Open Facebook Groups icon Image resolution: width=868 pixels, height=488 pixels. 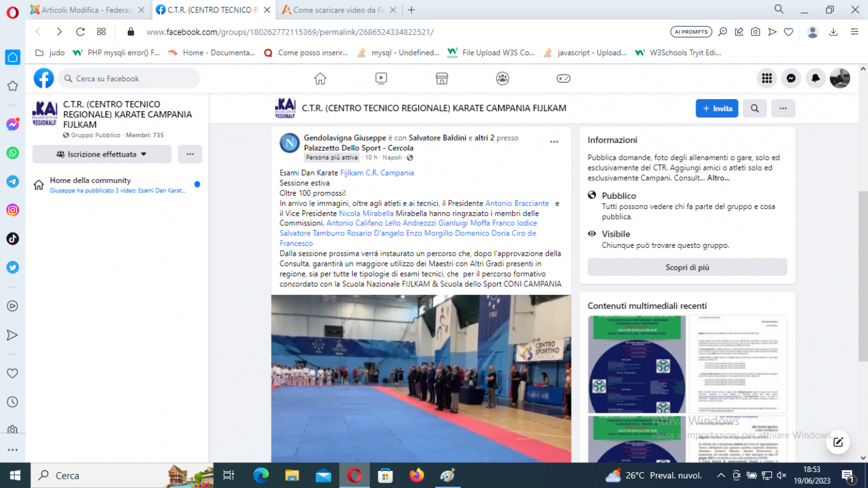coord(502,78)
